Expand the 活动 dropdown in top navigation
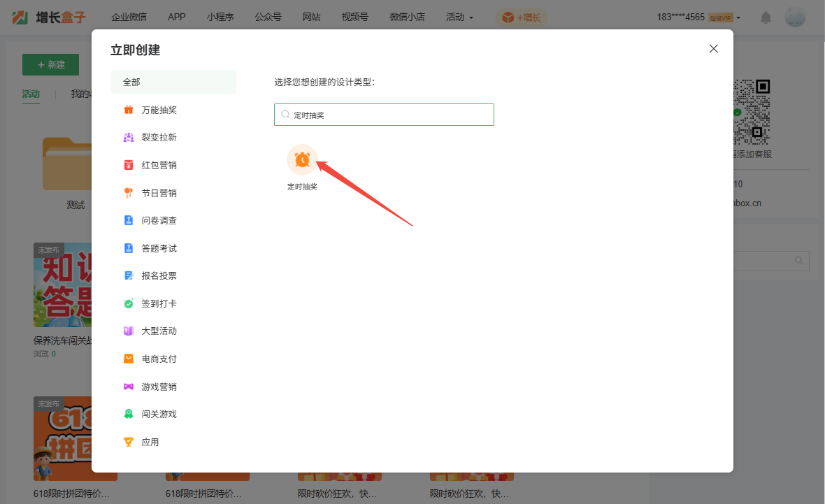 [x=459, y=17]
